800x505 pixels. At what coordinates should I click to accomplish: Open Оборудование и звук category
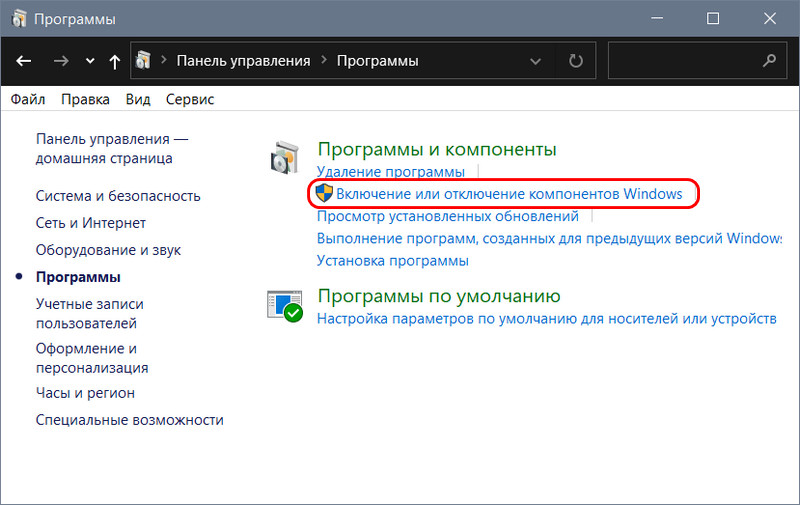[108, 250]
